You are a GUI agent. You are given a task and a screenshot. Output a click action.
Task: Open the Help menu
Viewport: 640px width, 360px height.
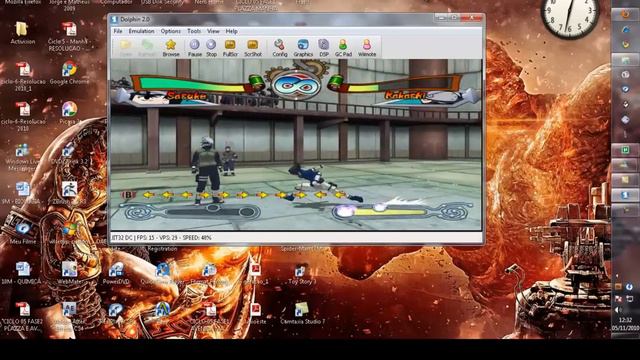click(231, 31)
